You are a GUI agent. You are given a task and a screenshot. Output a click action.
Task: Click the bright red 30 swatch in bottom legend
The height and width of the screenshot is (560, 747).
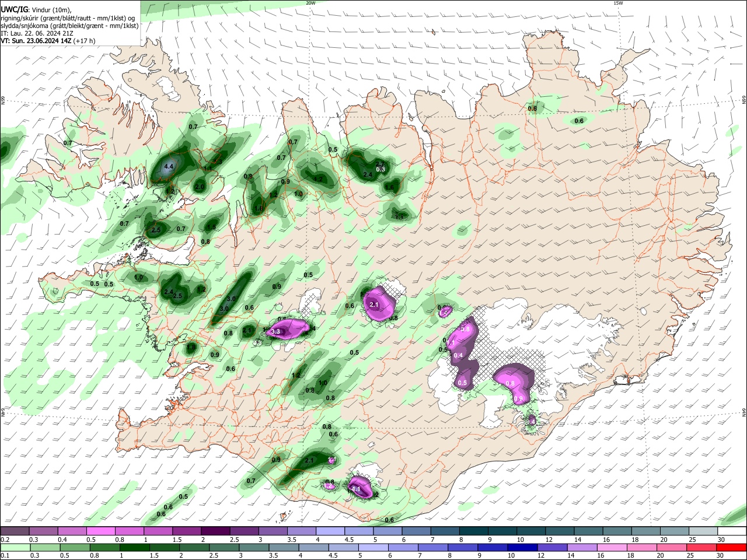(x=732, y=547)
